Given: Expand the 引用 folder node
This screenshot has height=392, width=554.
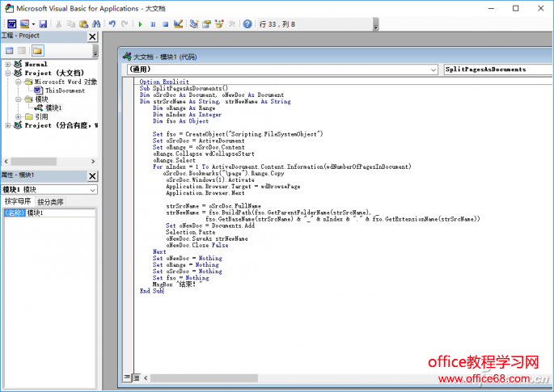Looking at the screenshot, I should pyautogui.click(x=18, y=116).
